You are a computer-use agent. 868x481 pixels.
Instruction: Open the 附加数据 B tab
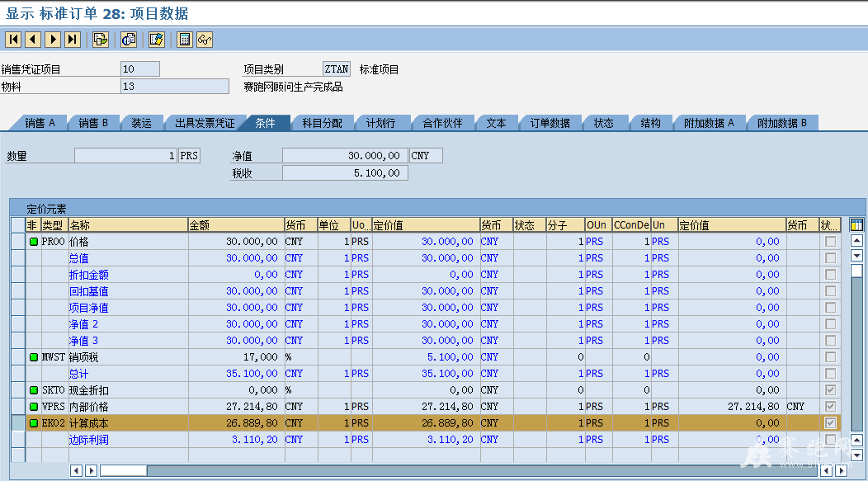point(782,123)
